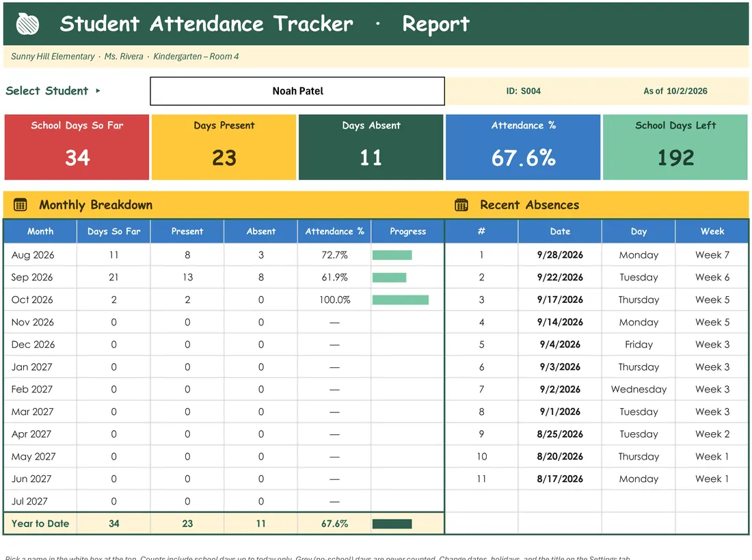Click the 72.7% attendance cell
This screenshot has width=752, height=560.
pos(334,255)
